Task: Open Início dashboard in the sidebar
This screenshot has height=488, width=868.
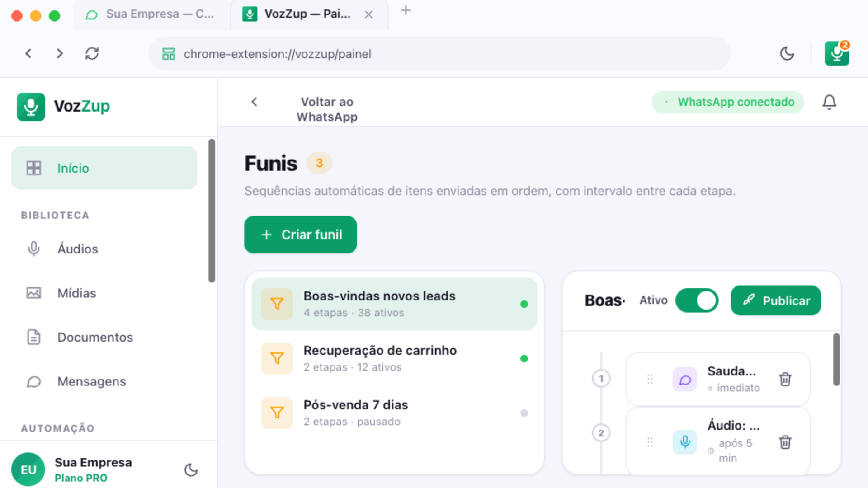Action: click(x=104, y=168)
